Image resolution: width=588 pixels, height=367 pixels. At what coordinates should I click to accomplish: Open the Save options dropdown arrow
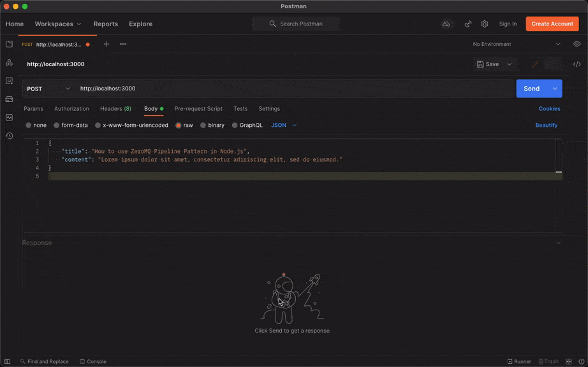click(x=510, y=64)
